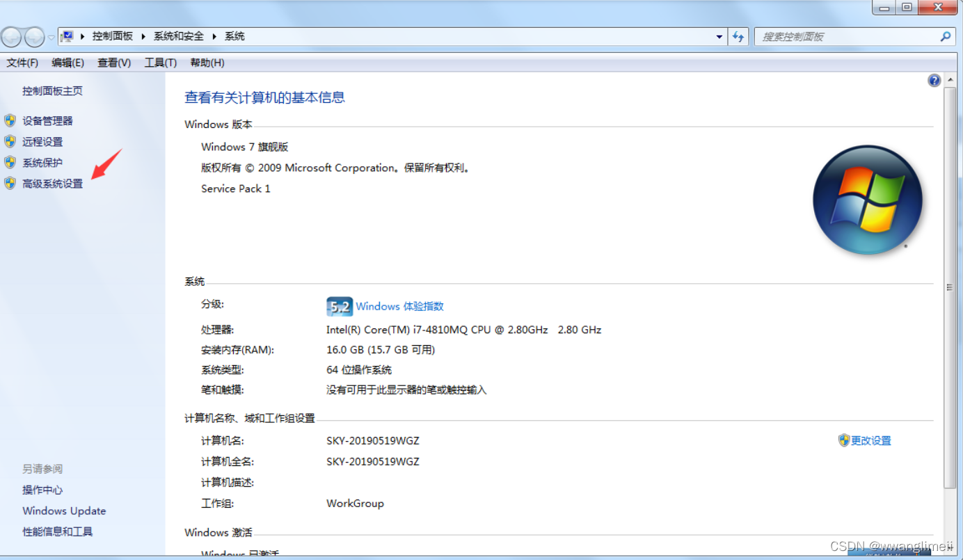Open 高级系统设置 link
This screenshot has height=560, width=963.
(x=52, y=184)
